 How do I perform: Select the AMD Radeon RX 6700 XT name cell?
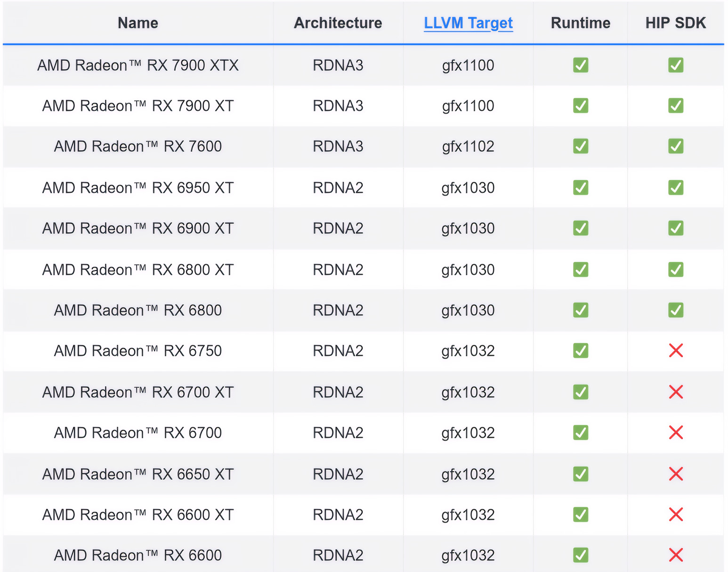(x=138, y=392)
